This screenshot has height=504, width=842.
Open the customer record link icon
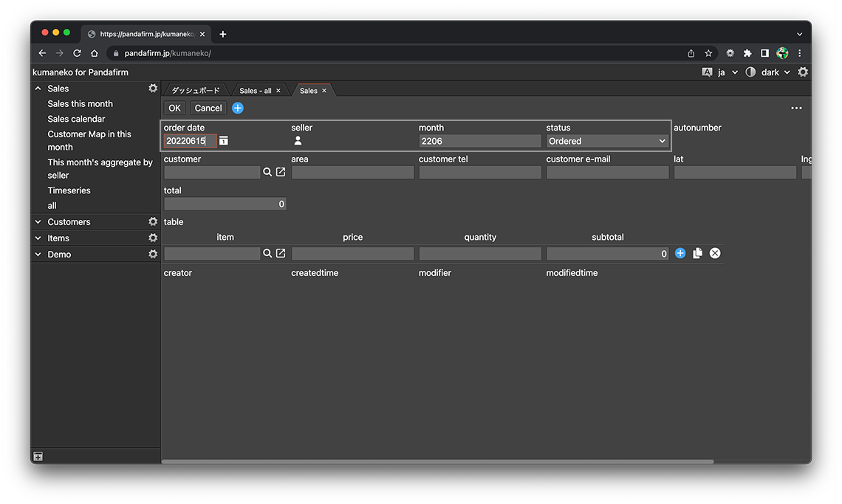tap(281, 172)
